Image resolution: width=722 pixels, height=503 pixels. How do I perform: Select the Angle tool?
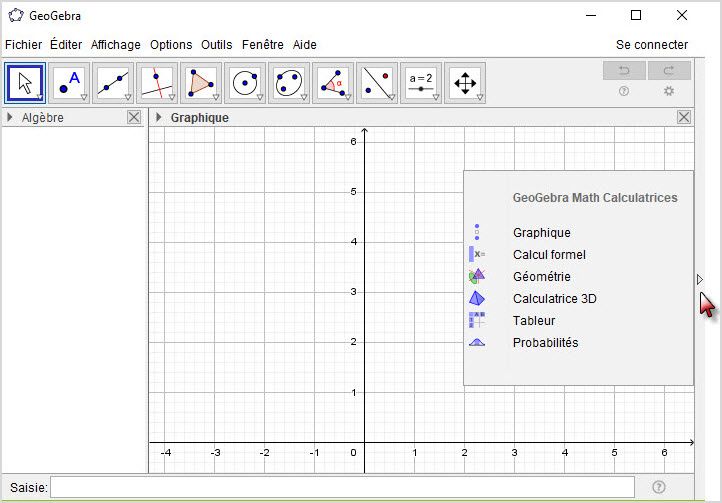pyautogui.click(x=333, y=83)
